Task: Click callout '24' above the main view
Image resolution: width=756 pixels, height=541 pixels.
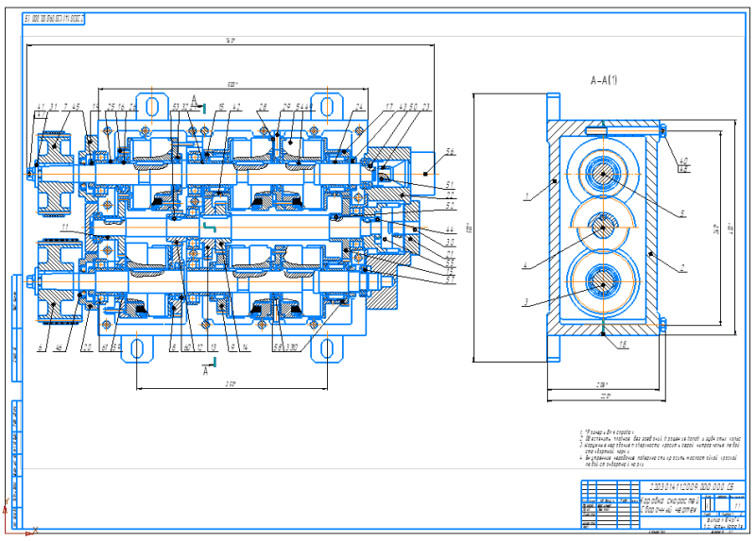Action: tap(359, 107)
